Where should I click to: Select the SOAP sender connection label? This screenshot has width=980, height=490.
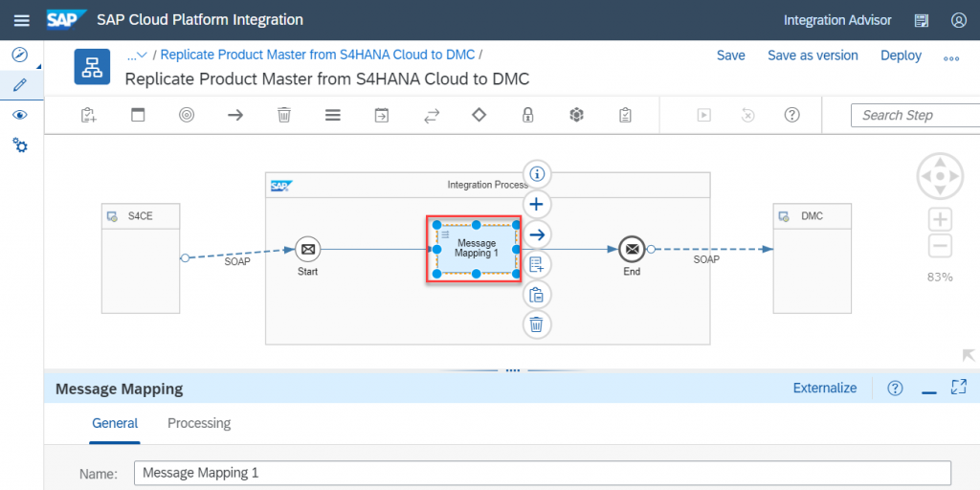click(237, 262)
